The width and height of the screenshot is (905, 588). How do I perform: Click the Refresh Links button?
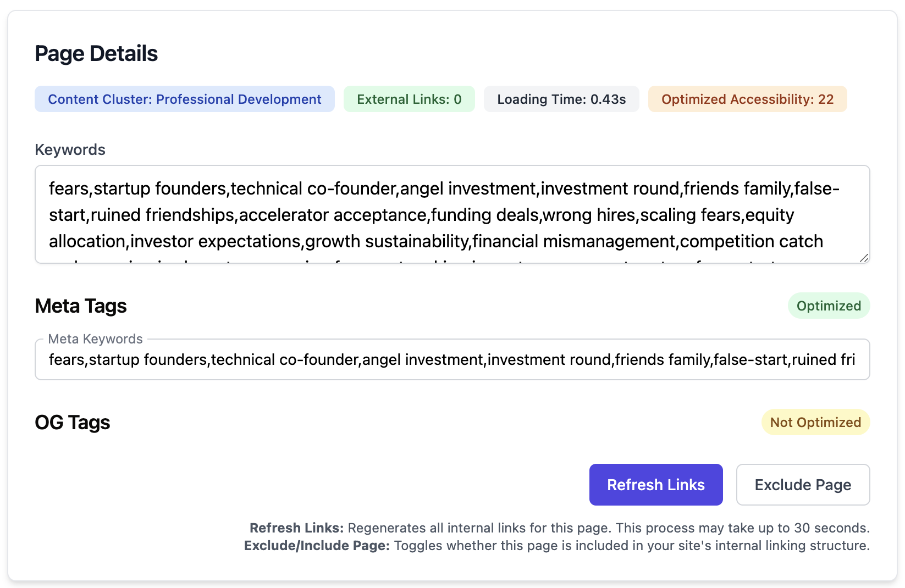point(655,485)
